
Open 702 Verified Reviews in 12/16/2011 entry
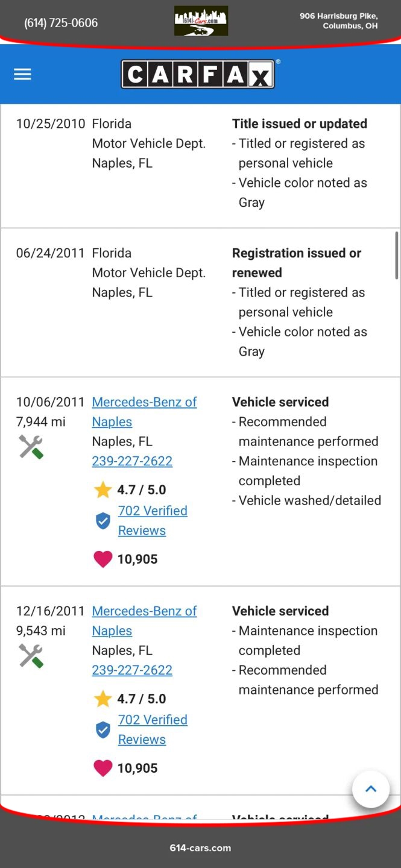point(153,720)
